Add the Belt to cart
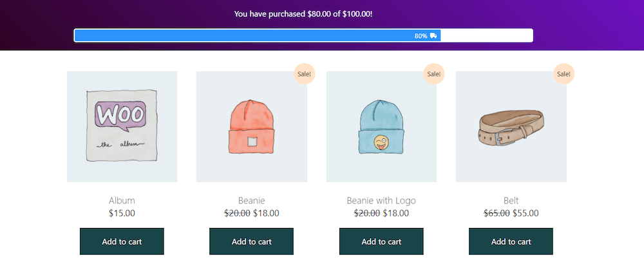Viewport: 644px width, 273px height. click(x=511, y=241)
